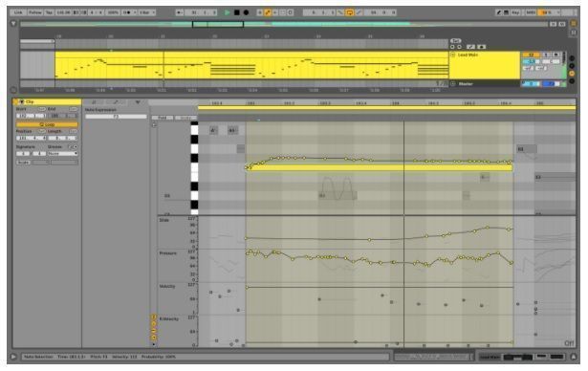Click the info view triangle at bottom-left
This screenshot has width=588, height=371.
click(x=13, y=357)
